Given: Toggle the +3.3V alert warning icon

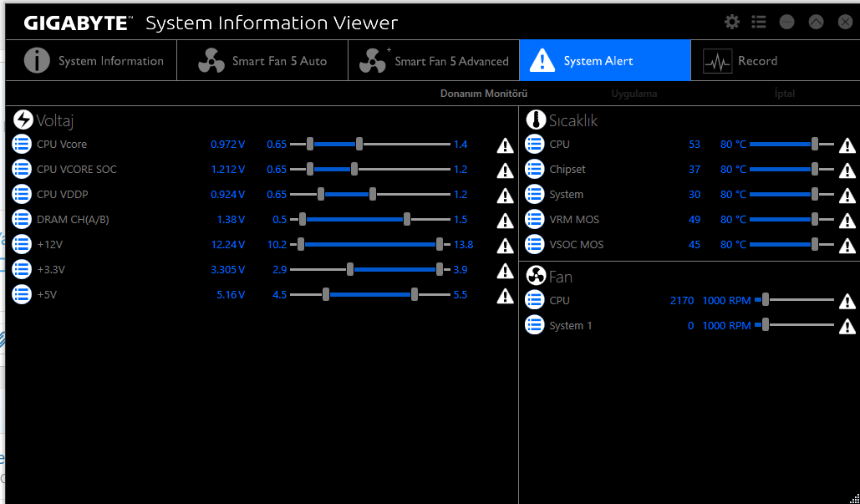Looking at the screenshot, I should pos(505,270).
